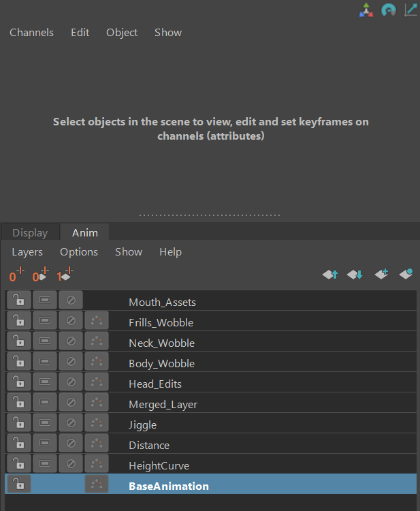This screenshot has height=511, width=420.
Task: Lock the Jiggle layer
Action: (x=19, y=422)
